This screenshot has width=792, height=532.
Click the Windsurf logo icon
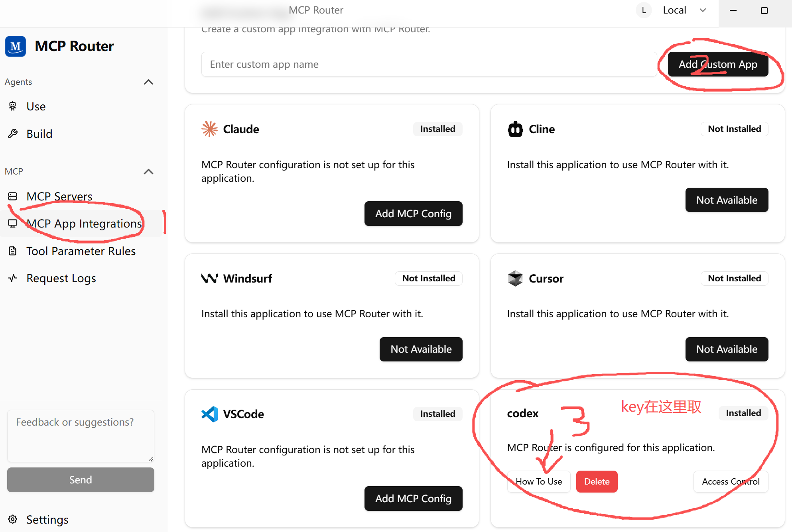pyautogui.click(x=209, y=278)
